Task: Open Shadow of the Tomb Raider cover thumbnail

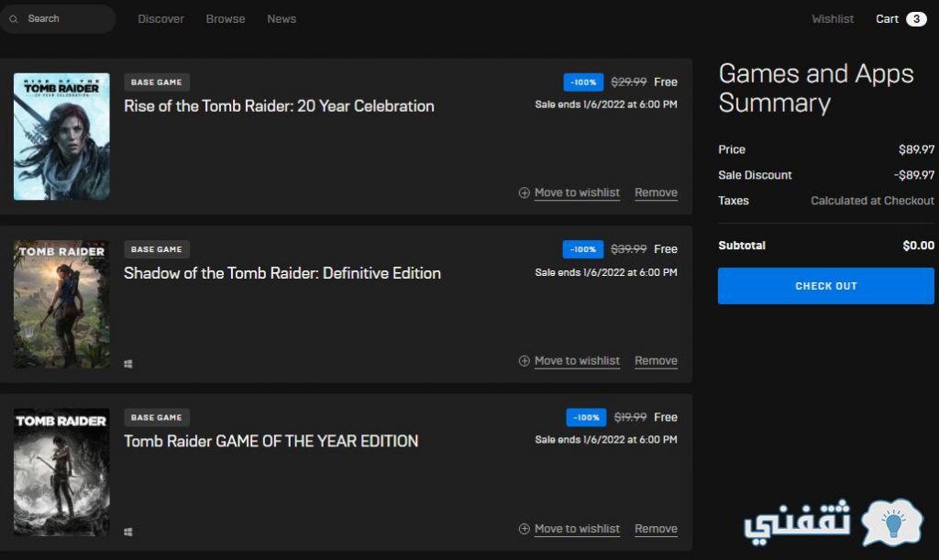Action: click(x=61, y=304)
